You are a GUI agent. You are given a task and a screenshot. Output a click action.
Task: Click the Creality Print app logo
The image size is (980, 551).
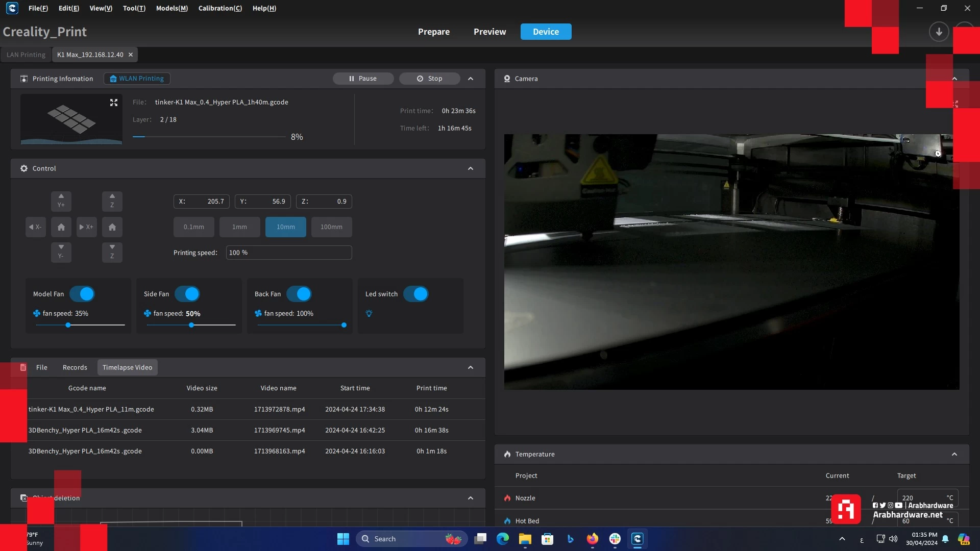(x=12, y=8)
